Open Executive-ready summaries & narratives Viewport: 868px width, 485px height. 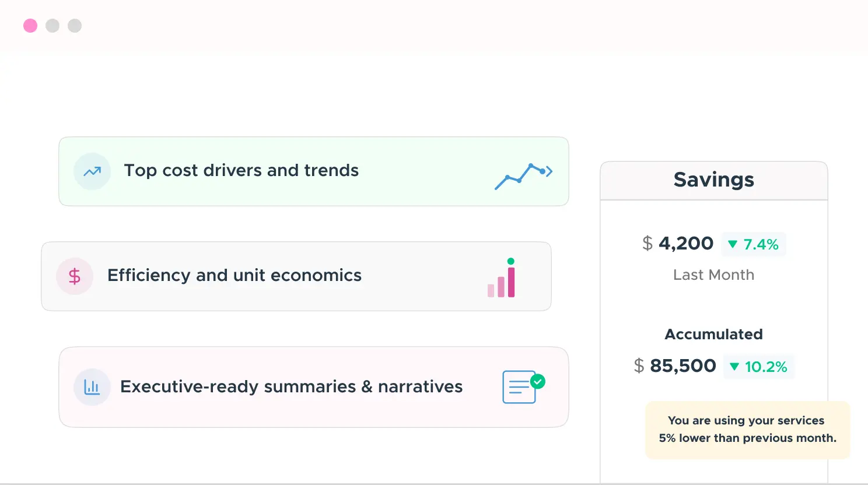(291, 387)
